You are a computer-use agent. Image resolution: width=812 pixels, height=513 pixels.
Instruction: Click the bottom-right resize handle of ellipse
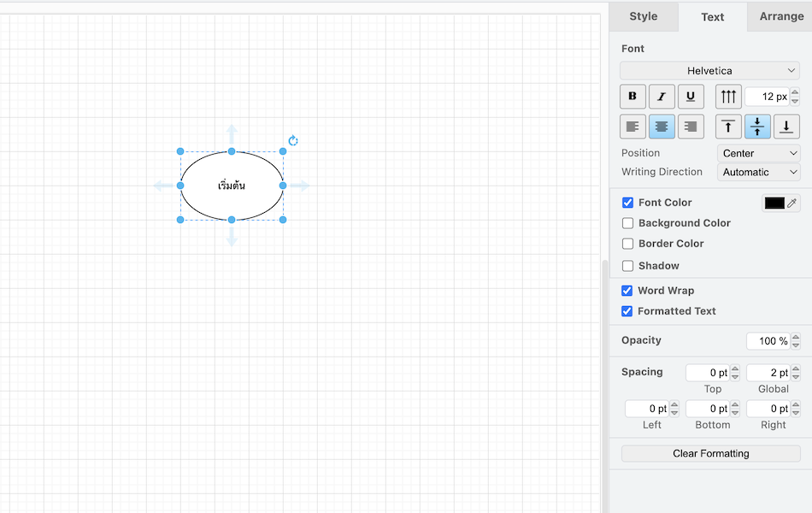(x=283, y=220)
